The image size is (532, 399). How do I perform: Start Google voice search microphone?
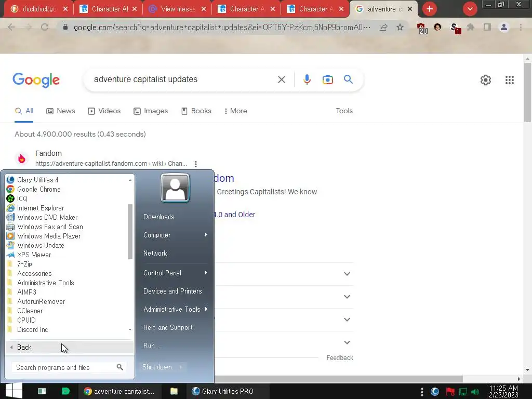[x=307, y=79]
